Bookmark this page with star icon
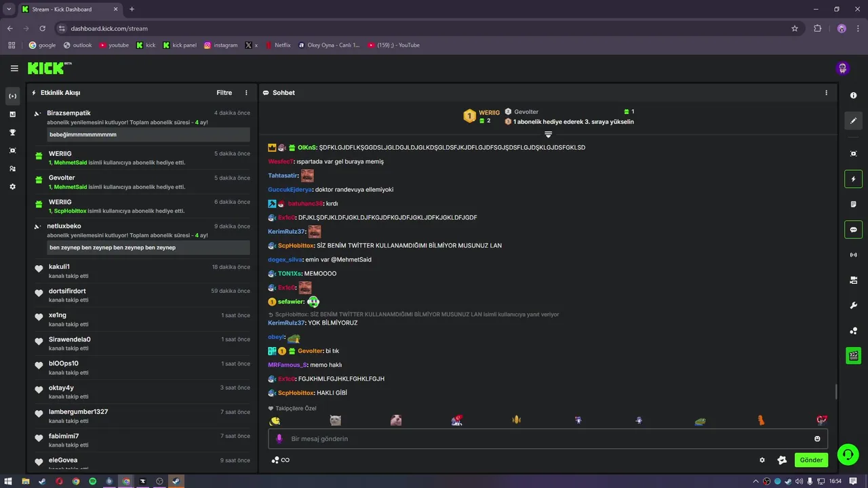The image size is (868, 488). click(x=795, y=28)
